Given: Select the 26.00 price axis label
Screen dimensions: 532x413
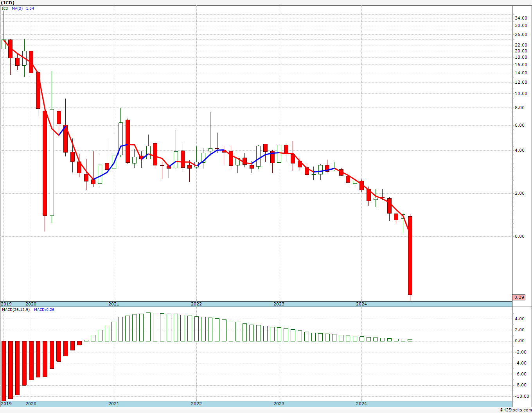Looking at the screenshot, I should point(521,34).
